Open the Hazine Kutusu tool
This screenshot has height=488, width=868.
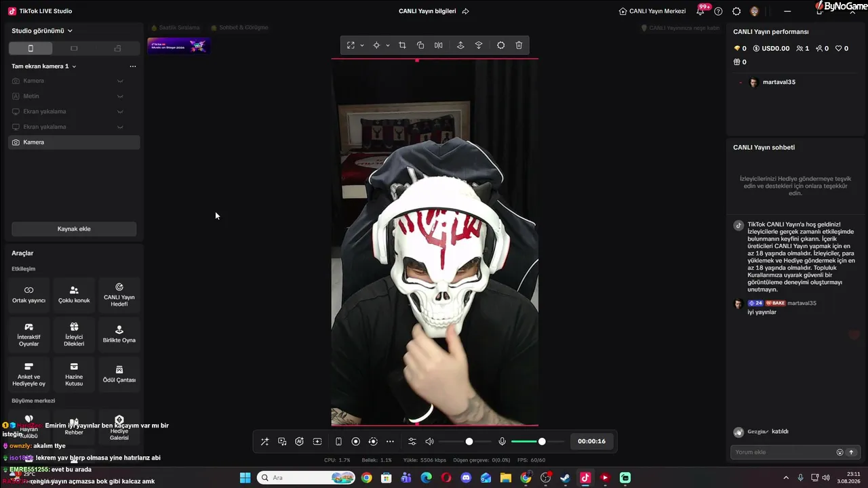pos(74,375)
